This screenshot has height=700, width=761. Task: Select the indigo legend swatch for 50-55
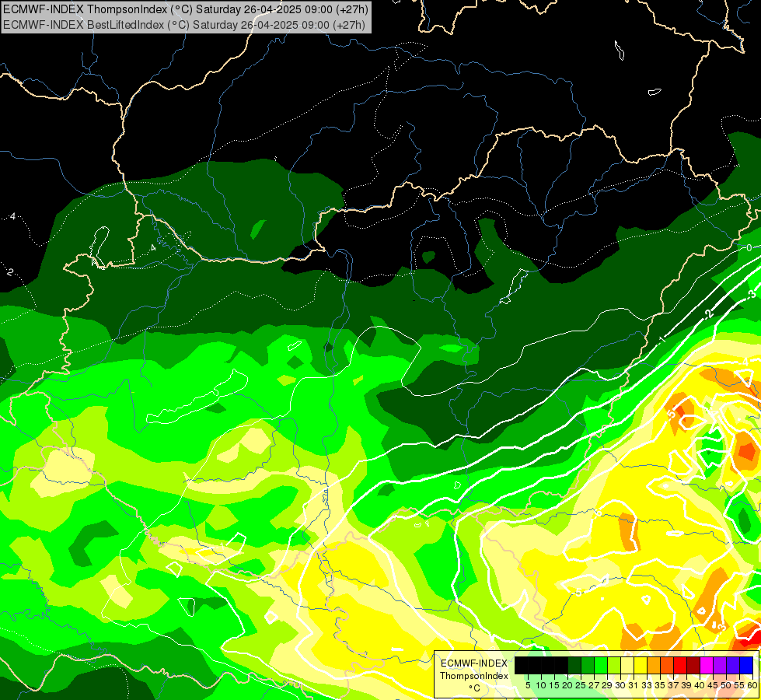[733, 665]
